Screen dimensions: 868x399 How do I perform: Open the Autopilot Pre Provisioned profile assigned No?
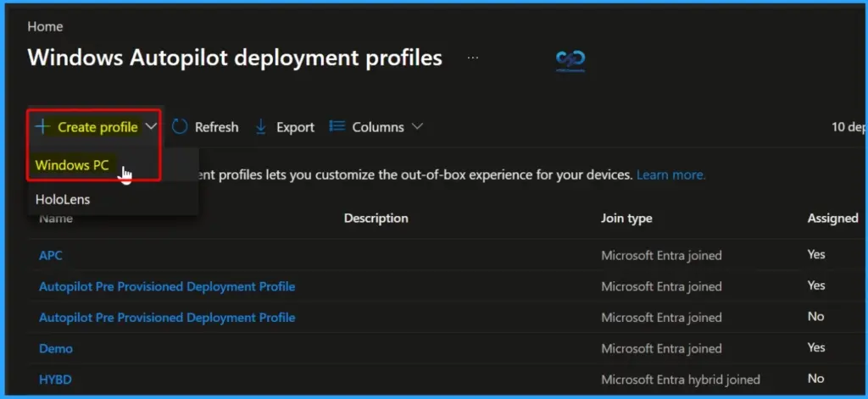pos(167,318)
